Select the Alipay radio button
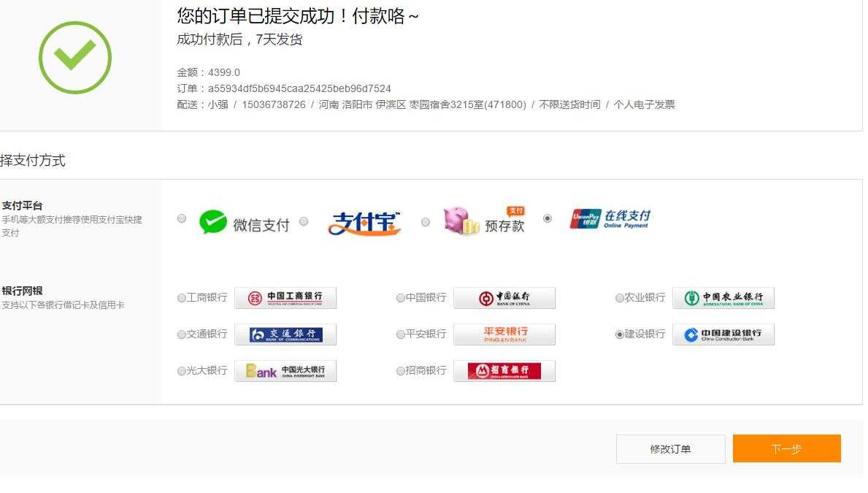This screenshot has width=868, height=493. tap(304, 221)
